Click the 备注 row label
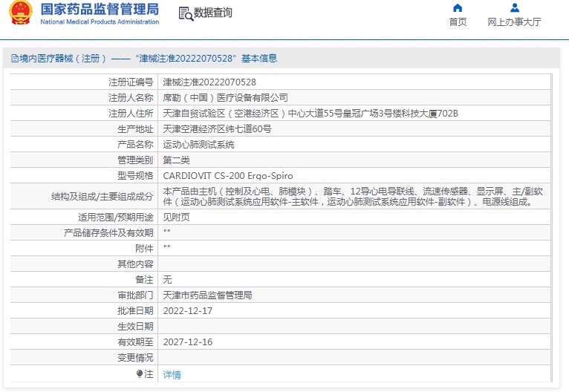 pyautogui.click(x=144, y=280)
